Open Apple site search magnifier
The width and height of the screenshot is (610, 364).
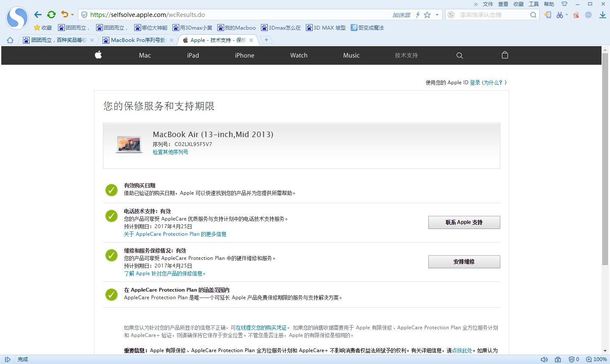point(460,55)
